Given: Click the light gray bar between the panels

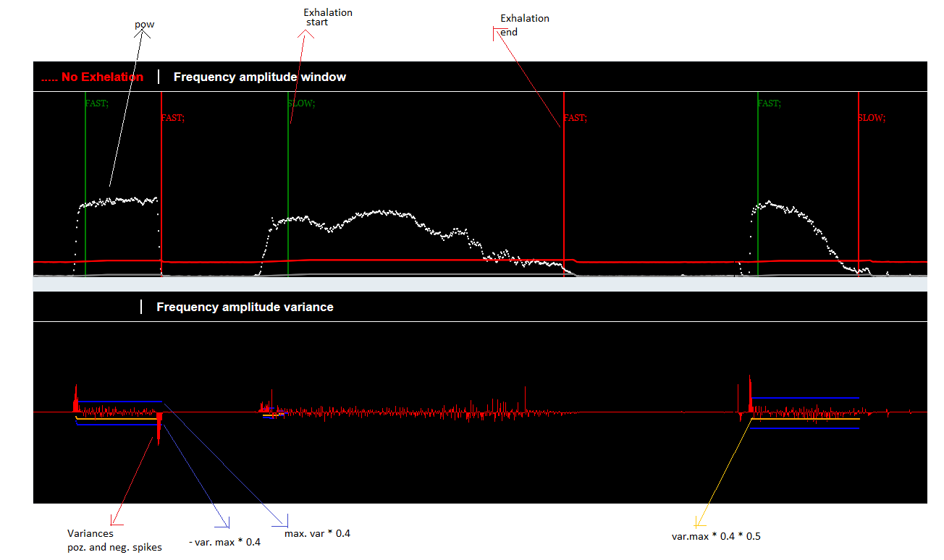Looking at the screenshot, I should pyautogui.click(x=479, y=284).
